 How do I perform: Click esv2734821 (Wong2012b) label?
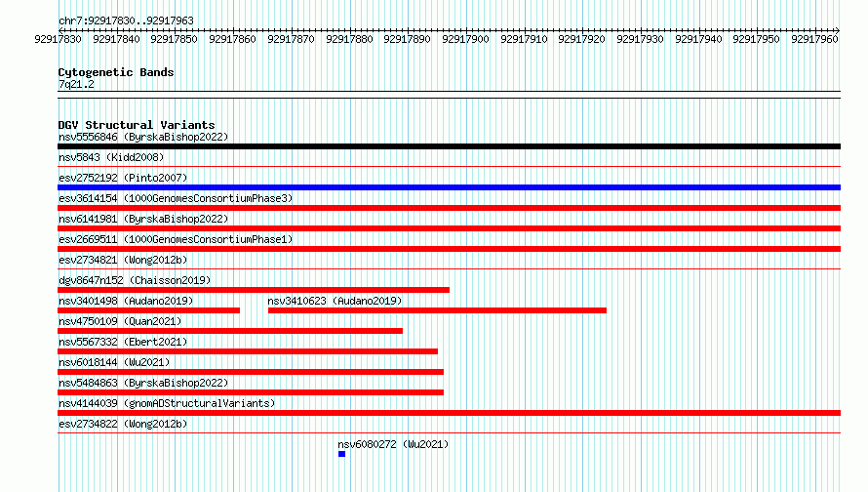pos(123,260)
